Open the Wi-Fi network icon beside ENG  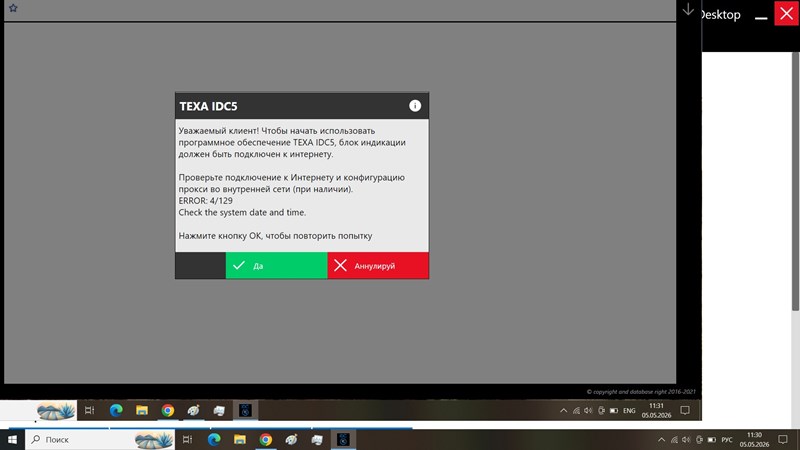576,410
